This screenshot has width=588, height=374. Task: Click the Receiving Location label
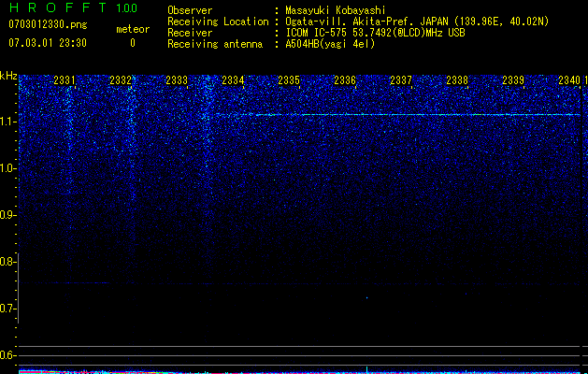point(218,22)
